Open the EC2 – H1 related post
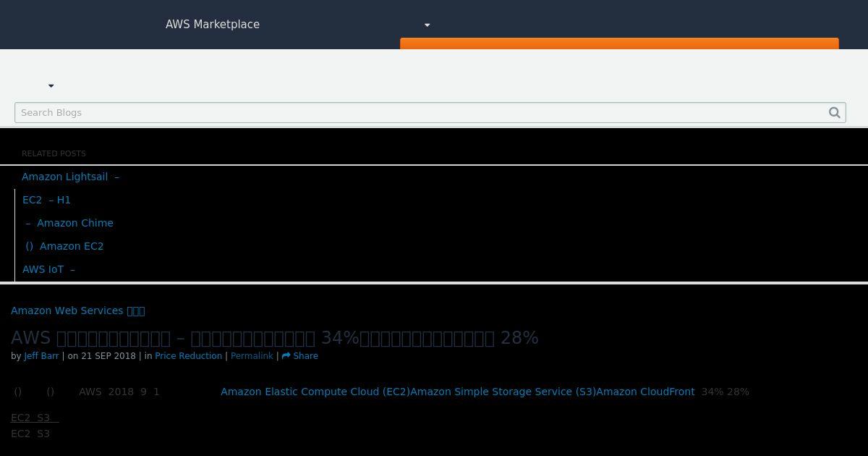 [x=47, y=200]
